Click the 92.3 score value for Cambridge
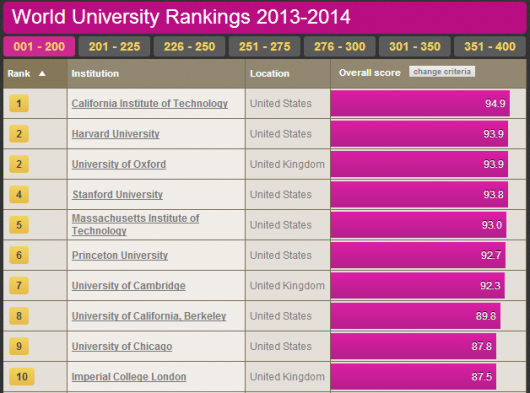The image size is (530, 393). point(490,286)
